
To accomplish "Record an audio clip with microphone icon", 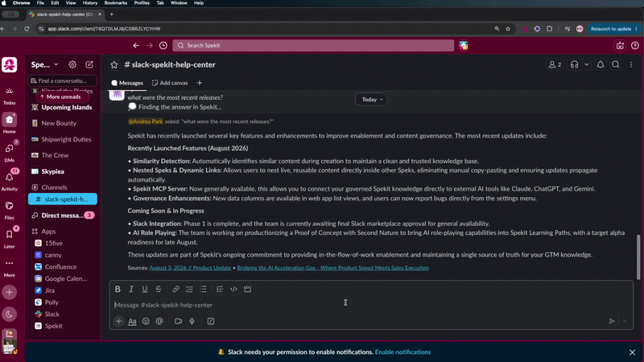I will (192, 321).
